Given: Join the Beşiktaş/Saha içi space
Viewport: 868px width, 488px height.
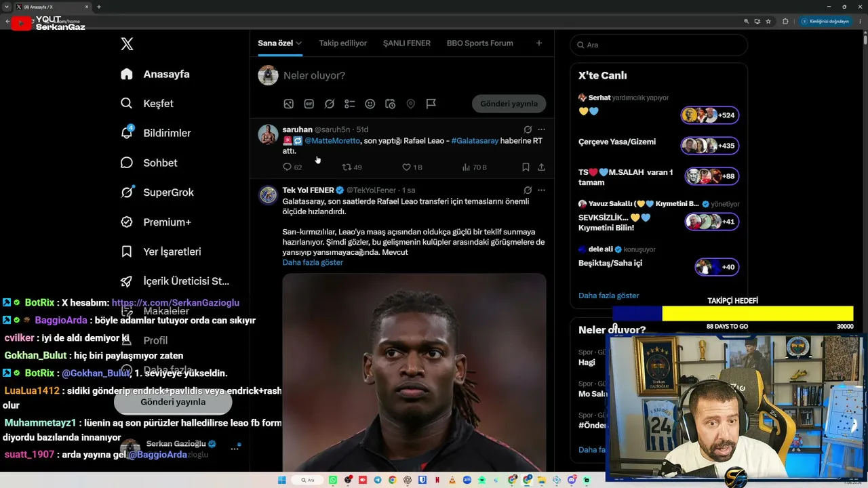Looking at the screenshot, I should click(717, 267).
